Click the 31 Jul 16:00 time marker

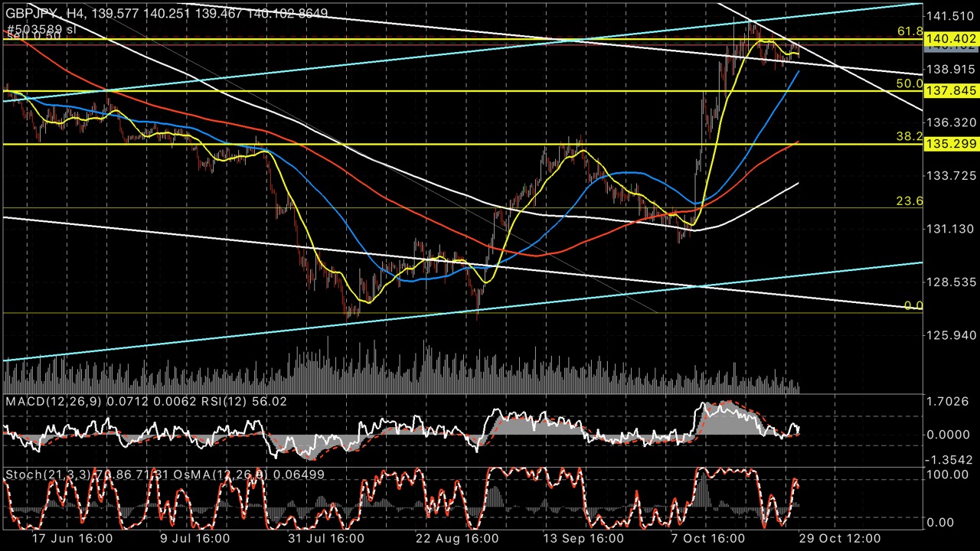coord(328,538)
